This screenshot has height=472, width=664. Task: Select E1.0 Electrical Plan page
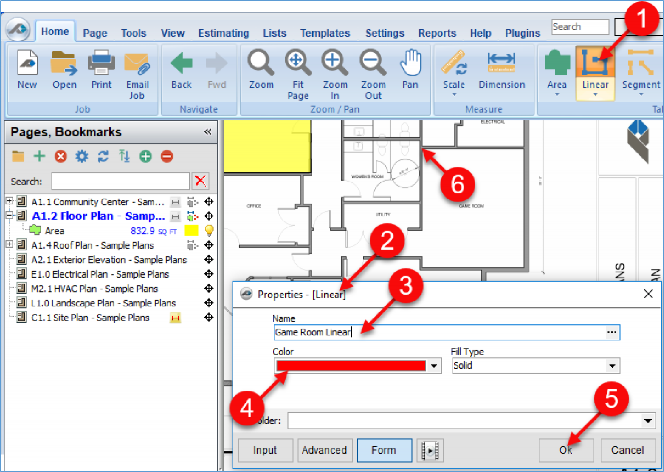click(x=100, y=274)
